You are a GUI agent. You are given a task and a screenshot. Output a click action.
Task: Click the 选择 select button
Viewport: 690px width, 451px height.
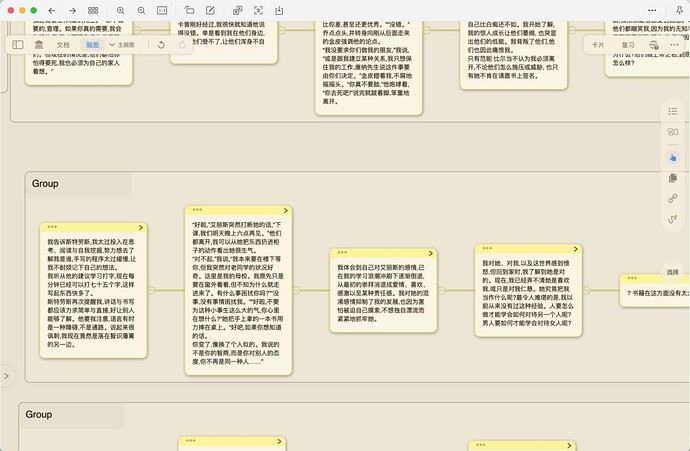click(x=672, y=272)
